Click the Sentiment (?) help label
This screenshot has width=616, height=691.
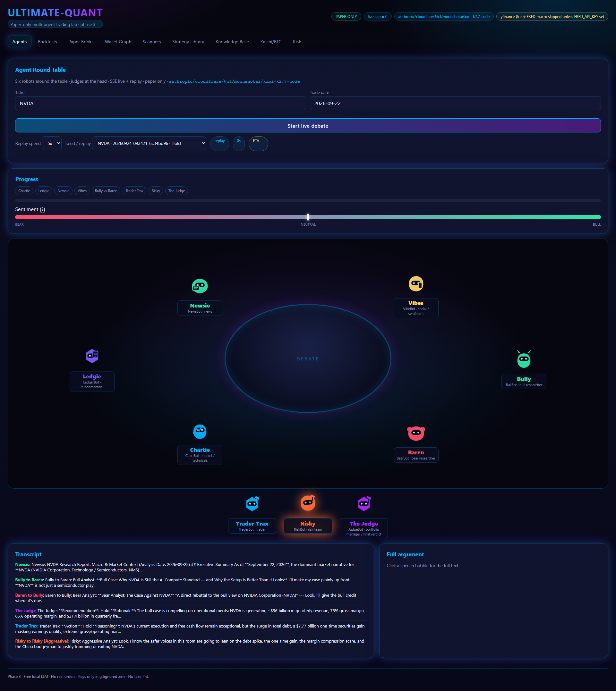tap(30, 209)
